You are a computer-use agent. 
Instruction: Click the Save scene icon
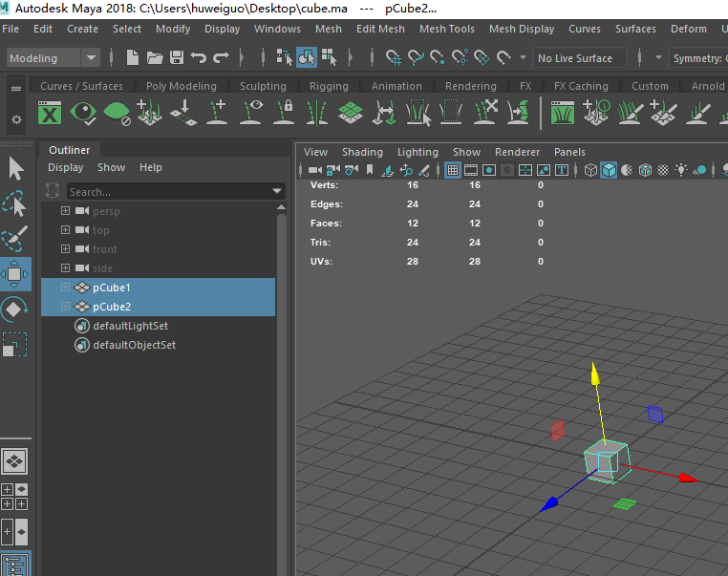177,58
